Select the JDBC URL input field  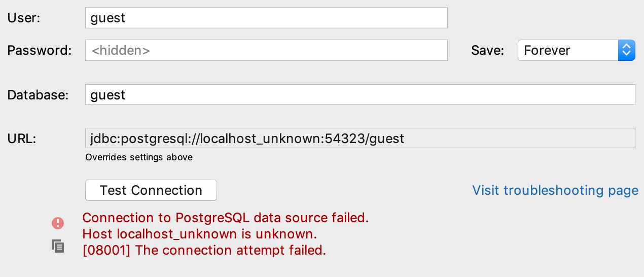pyautogui.click(x=360, y=138)
